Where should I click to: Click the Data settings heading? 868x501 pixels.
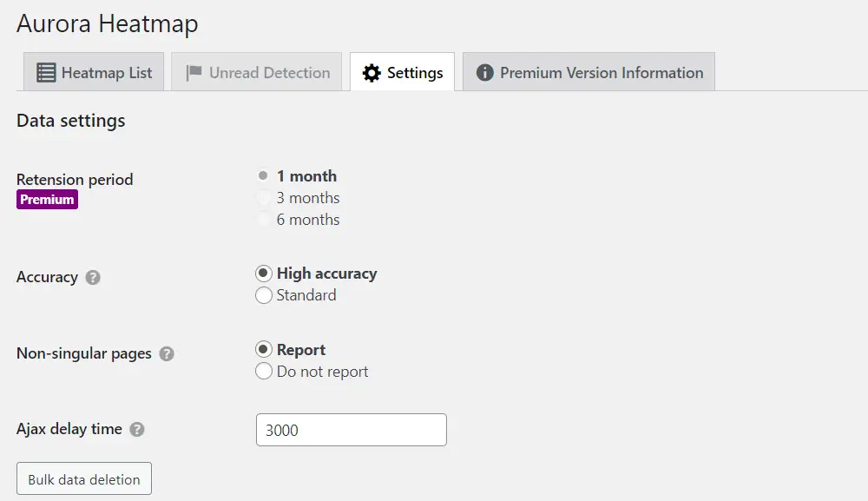(71, 121)
